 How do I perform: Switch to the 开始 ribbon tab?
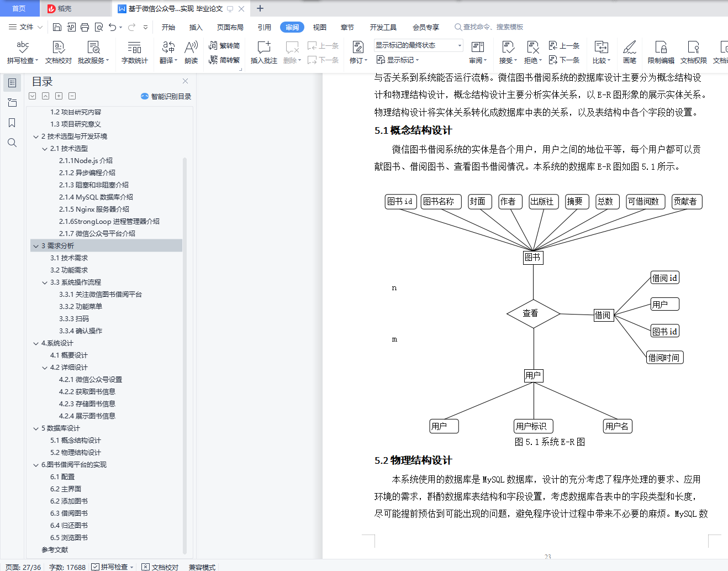point(168,27)
